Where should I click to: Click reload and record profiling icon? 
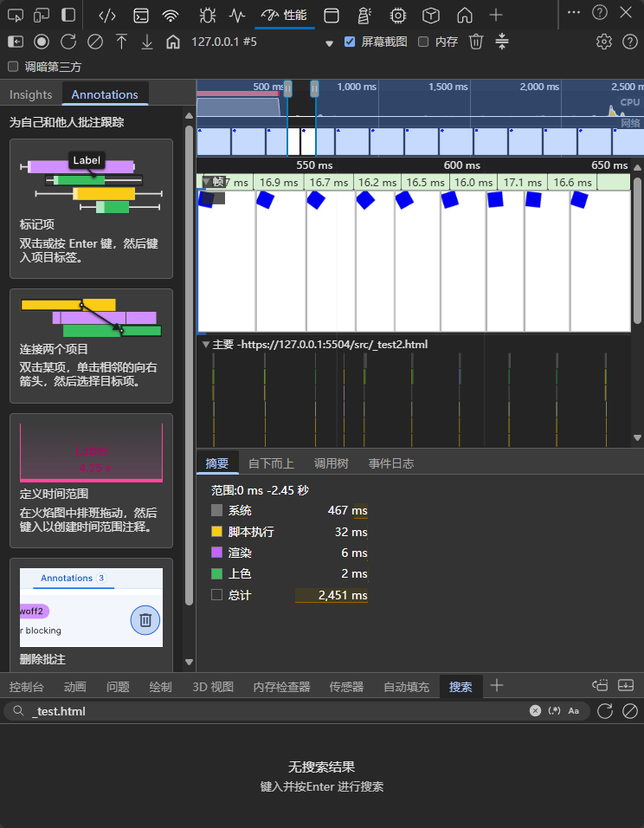68,42
